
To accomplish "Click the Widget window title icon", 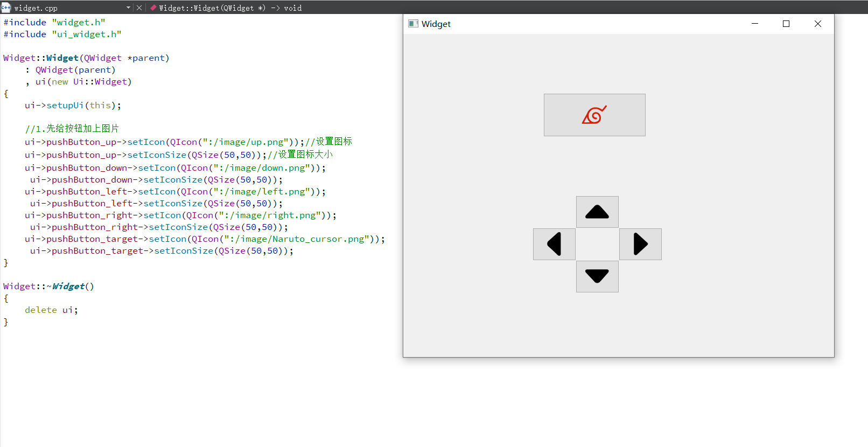I will pos(413,24).
